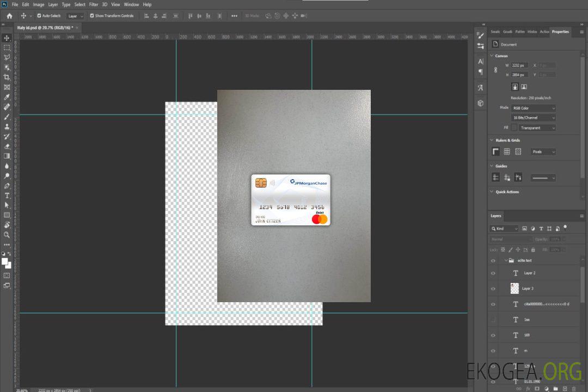Hide Layer 3 using its eye icon
588x392 pixels.
coord(493,289)
